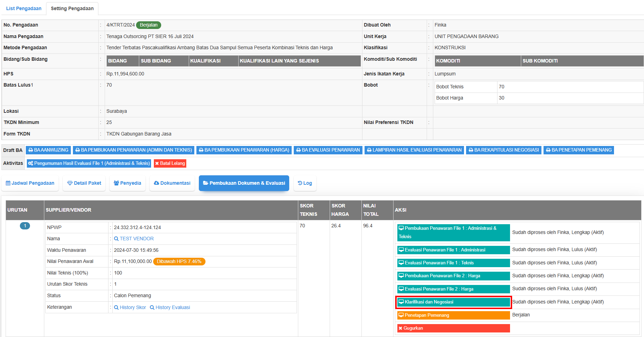Switch to List Pengadaan tab

(24, 8)
